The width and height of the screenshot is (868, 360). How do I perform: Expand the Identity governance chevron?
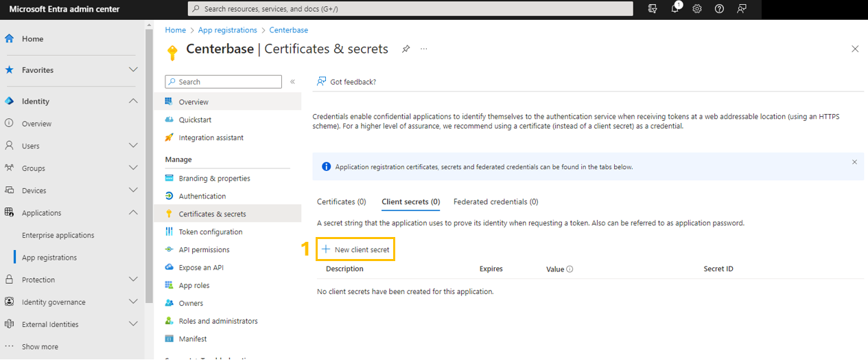point(133,302)
